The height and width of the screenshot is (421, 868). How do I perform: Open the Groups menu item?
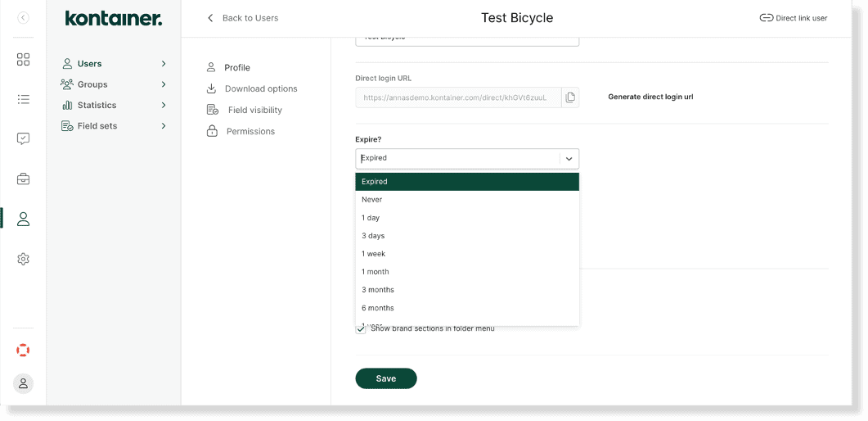tap(92, 84)
